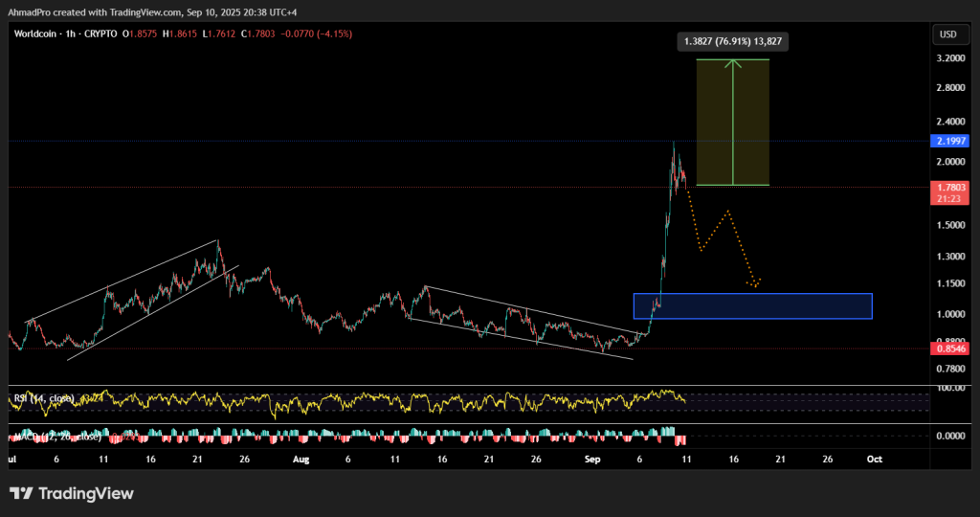
Task: Click the Aug label on time axis
Action: click(301, 460)
